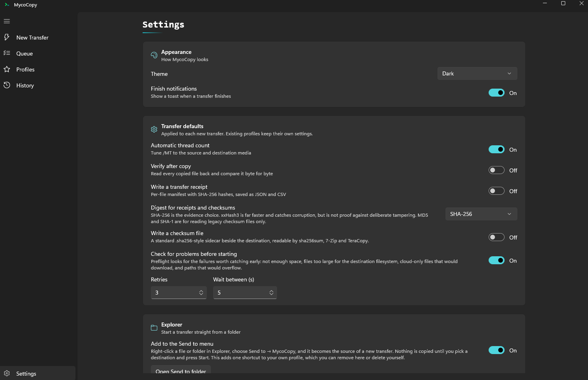Turn off Finish notifications toggle
The image size is (588, 380).
pyautogui.click(x=497, y=93)
